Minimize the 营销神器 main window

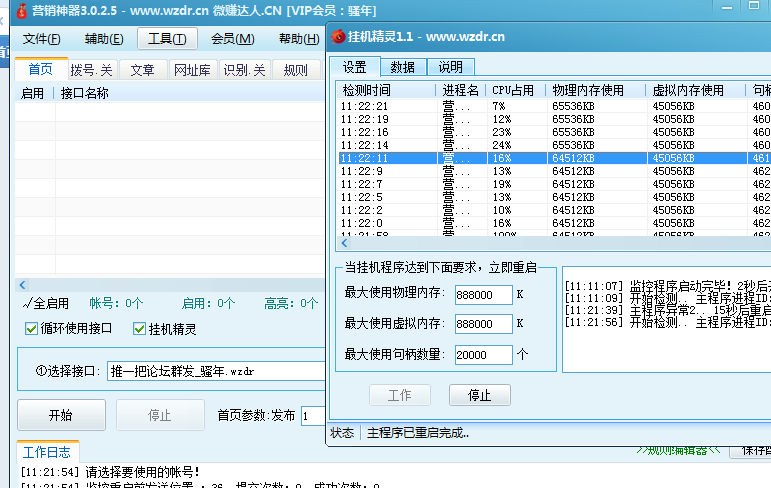pos(727,7)
